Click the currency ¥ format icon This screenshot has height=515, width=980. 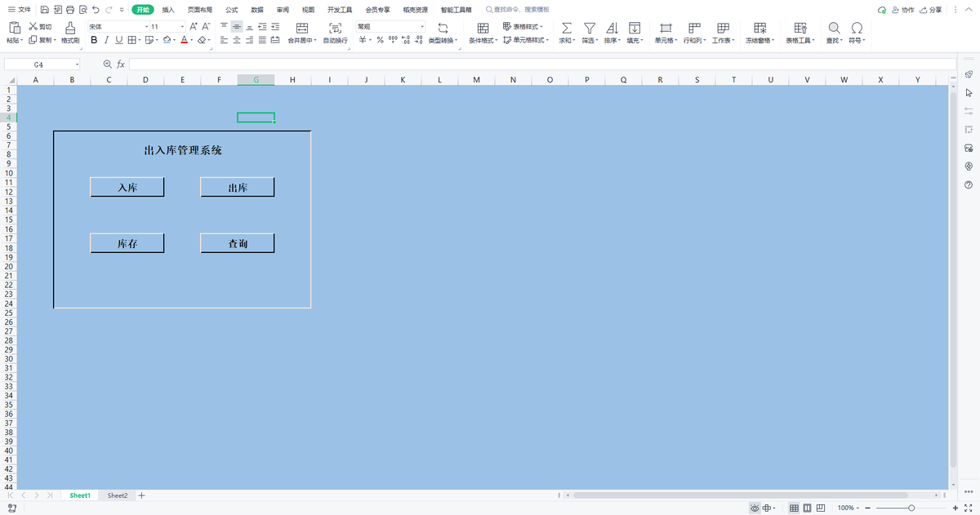(363, 39)
